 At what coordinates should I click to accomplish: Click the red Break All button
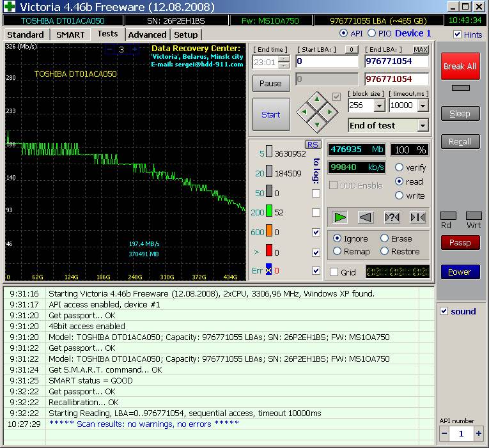pos(460,66)
